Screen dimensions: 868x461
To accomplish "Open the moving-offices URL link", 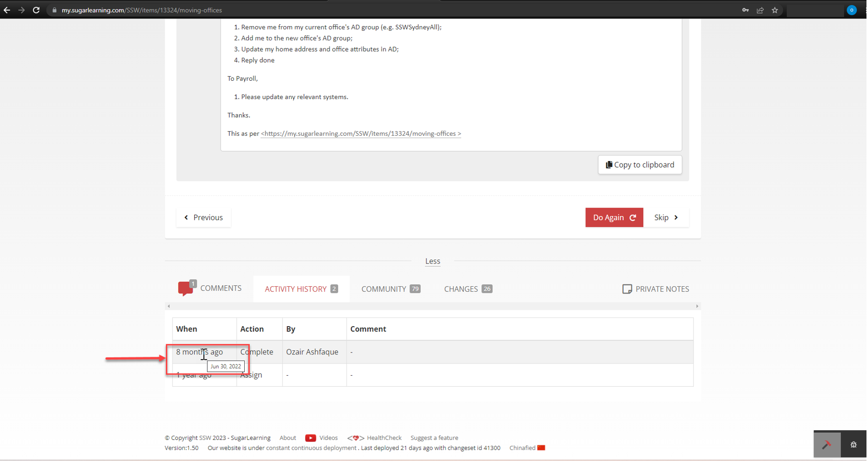I will click(x=360, y=134).
